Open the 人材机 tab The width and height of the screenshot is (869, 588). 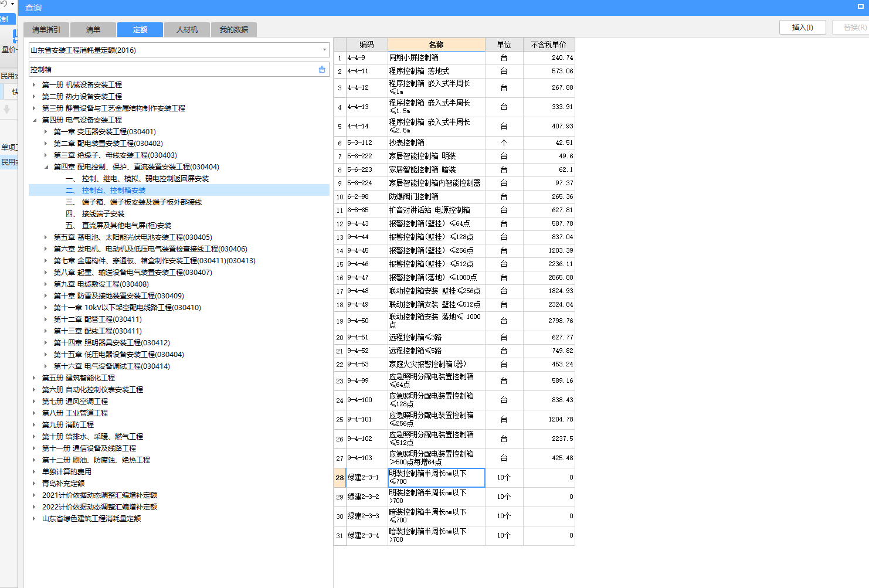[187, 29]
